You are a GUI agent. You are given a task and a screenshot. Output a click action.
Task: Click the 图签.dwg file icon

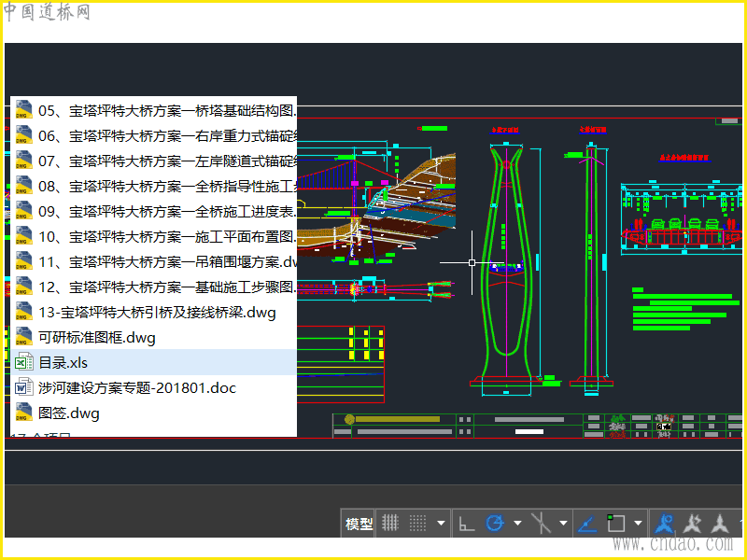click(23, 413)
